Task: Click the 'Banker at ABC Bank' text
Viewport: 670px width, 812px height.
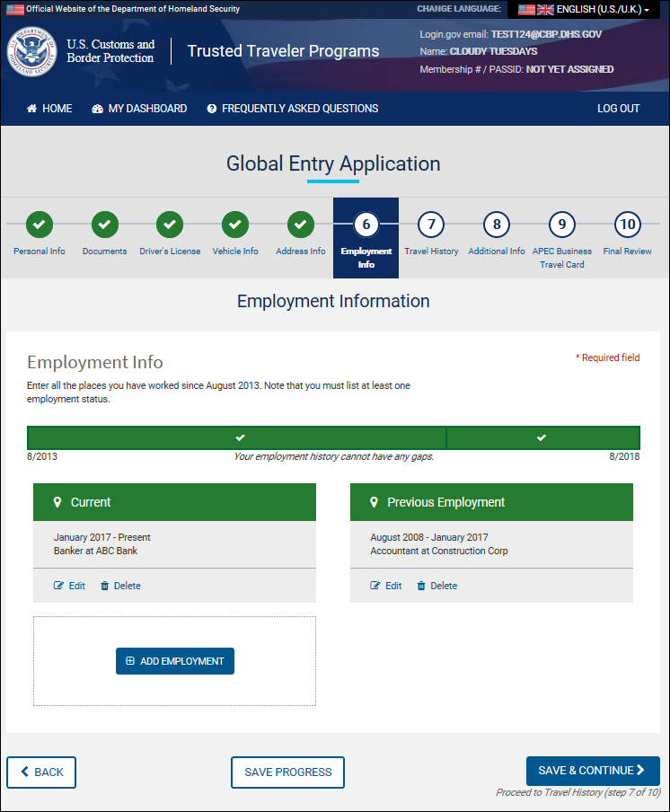Action: [x=96, y=551]
